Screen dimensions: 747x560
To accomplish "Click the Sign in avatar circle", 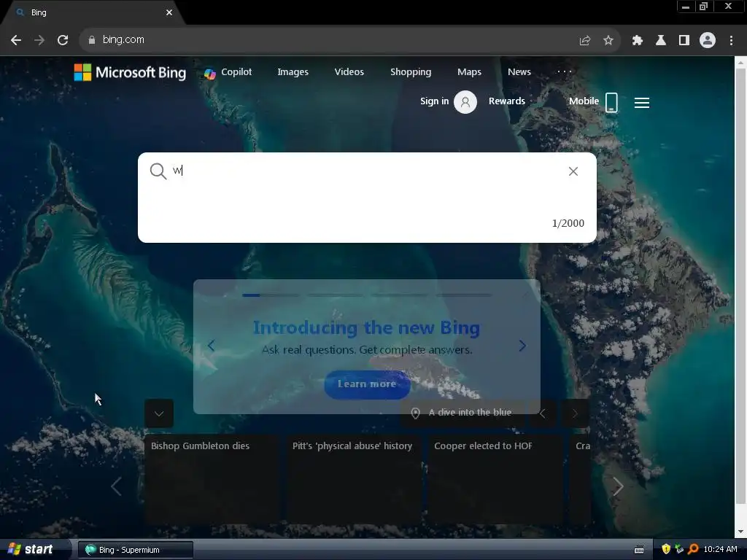I will pyautogui.click(x=465, y=102).
